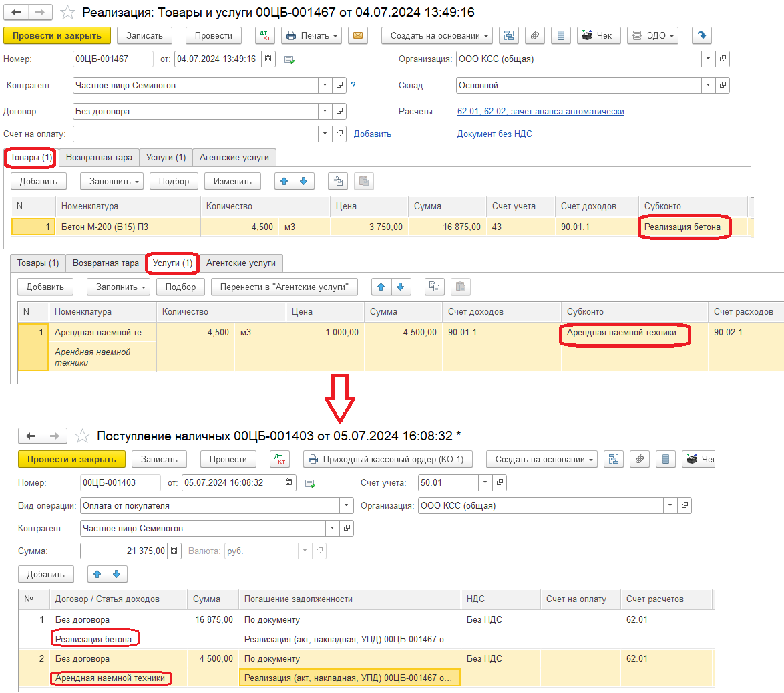The height and width of the screenshot is (693, 784).
Task: Open the calendar picker beside date 04.07.2024
Action: (x=268, y=59)
